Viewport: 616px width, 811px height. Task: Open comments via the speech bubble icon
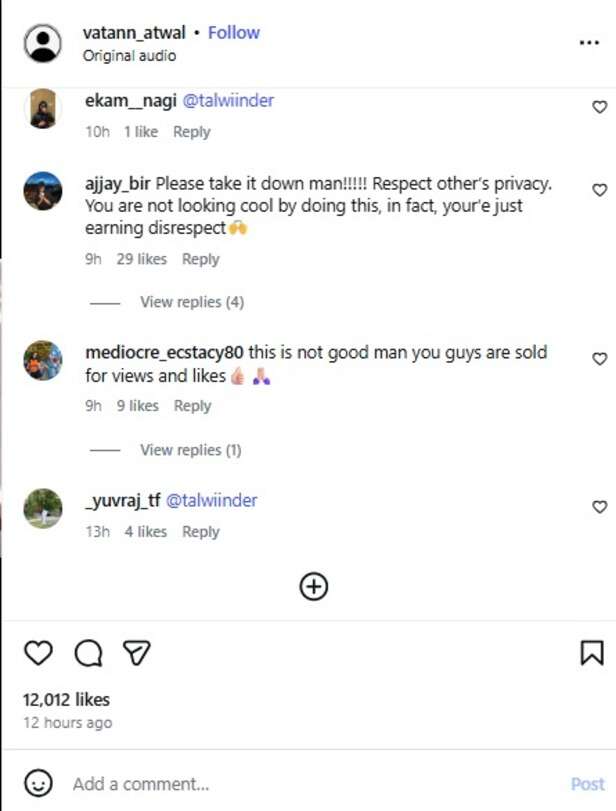(90, 652)
